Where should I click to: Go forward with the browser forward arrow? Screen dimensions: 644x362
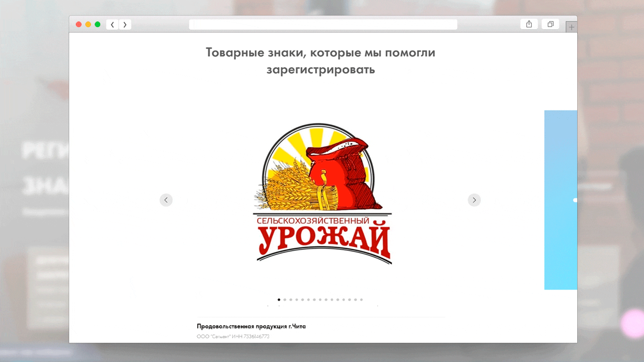click(x=125, y=24)
